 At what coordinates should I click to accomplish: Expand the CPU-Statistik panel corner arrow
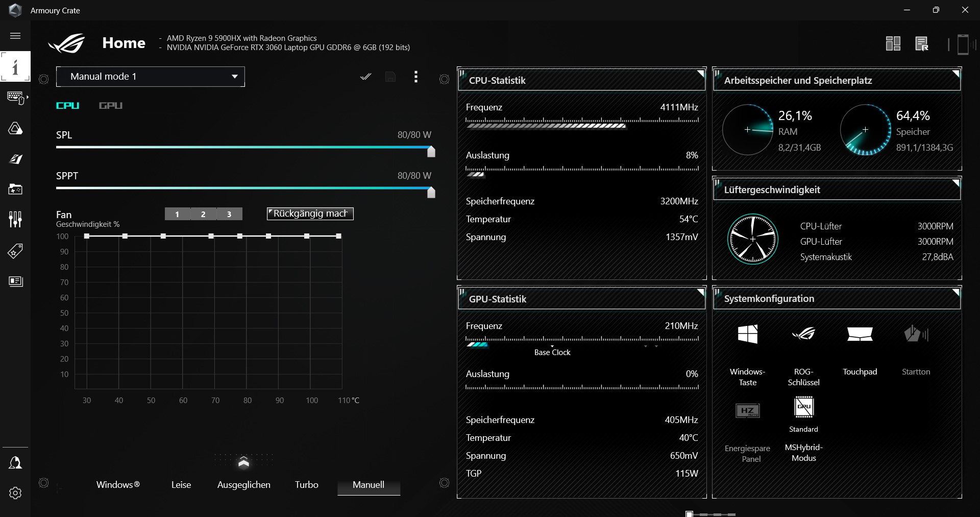(x=701, y=74)
